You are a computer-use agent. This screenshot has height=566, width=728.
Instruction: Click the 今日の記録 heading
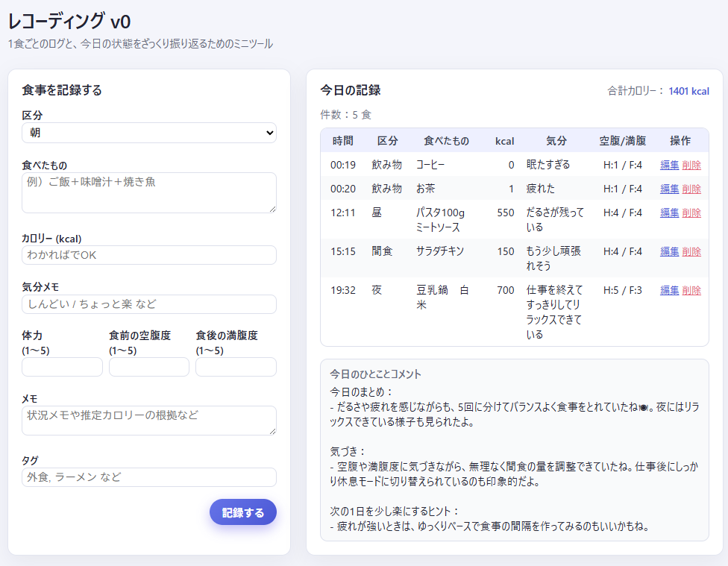(351, 90)
